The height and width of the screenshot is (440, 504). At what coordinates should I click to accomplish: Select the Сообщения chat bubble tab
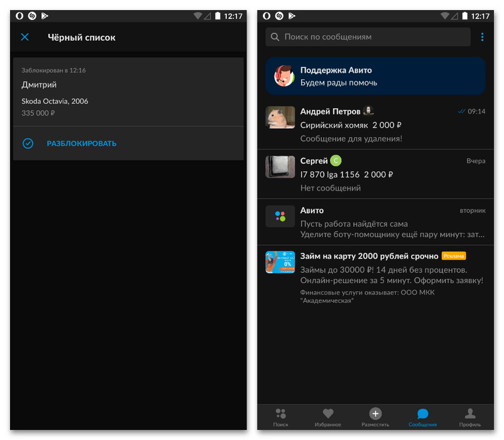422,417
